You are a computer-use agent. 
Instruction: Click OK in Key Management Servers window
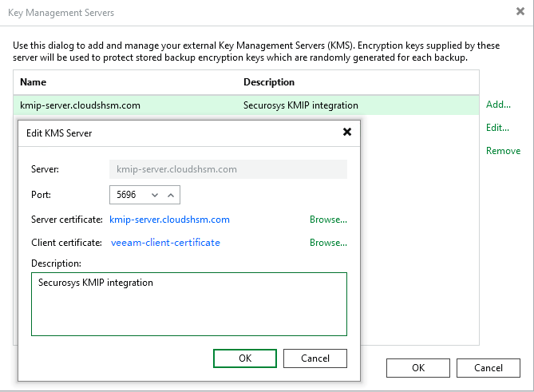pos(418,368)
